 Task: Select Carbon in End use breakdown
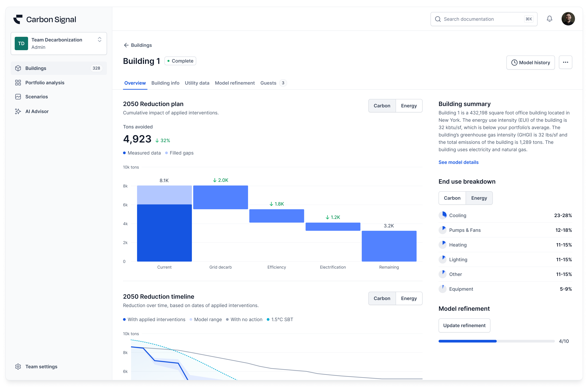(x=452, y=198)
